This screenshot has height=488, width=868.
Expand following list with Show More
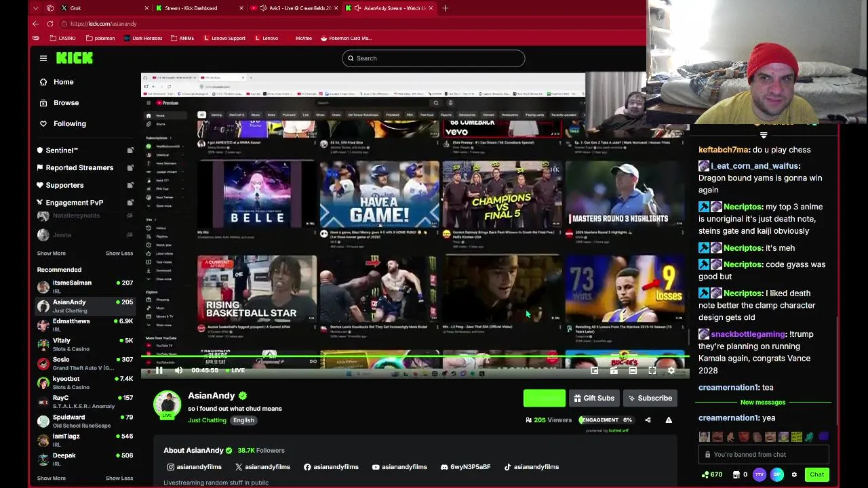pyautogui.click(x=52, y=253)
